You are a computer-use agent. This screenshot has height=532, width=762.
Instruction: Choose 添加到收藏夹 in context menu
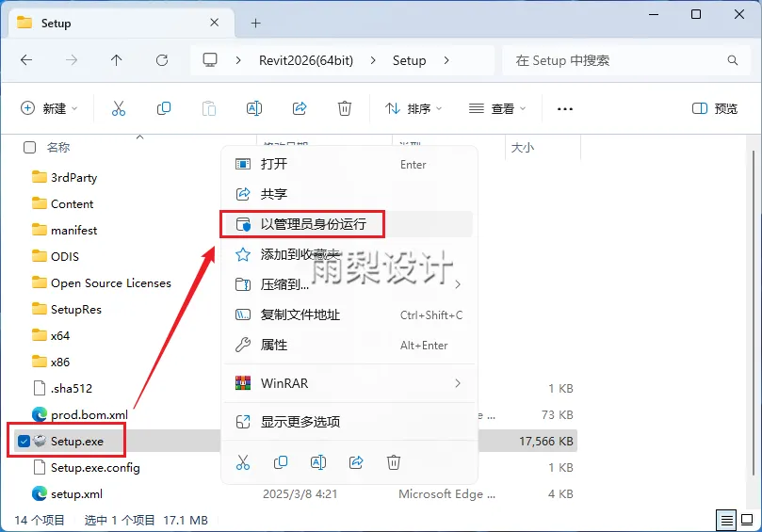click(348, 254)
